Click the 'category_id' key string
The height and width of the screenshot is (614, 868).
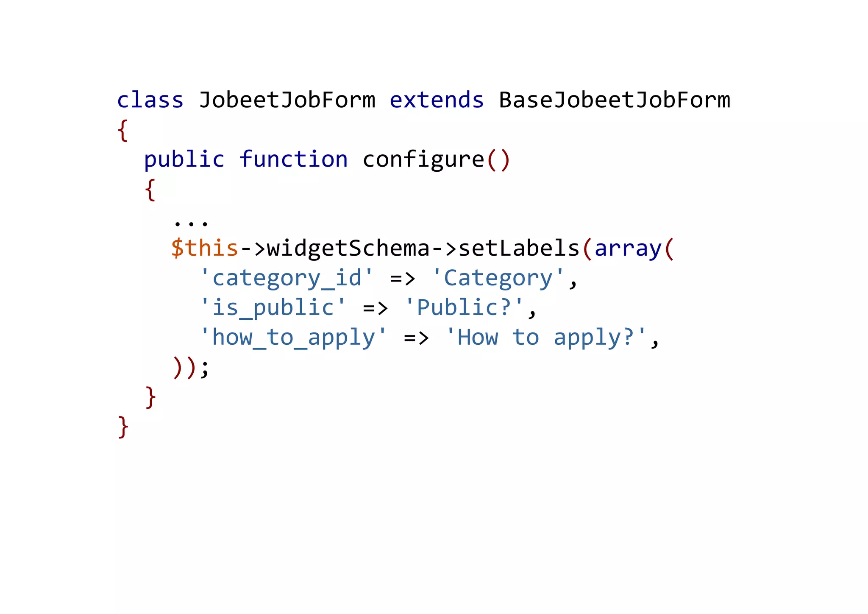tap(287, 278)
